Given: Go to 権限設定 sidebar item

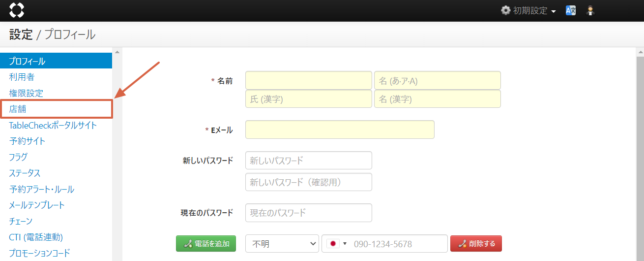Looking at the screenshot, I should (26, 93).
